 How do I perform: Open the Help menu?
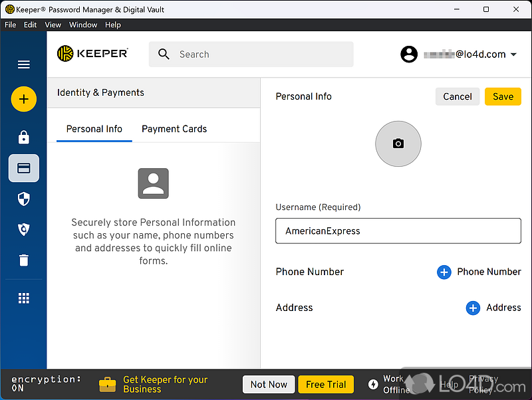113,25
